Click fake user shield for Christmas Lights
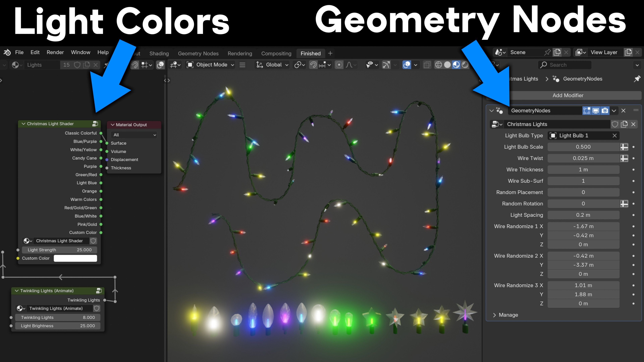644x362 pixels. click(x=615, y=124)
